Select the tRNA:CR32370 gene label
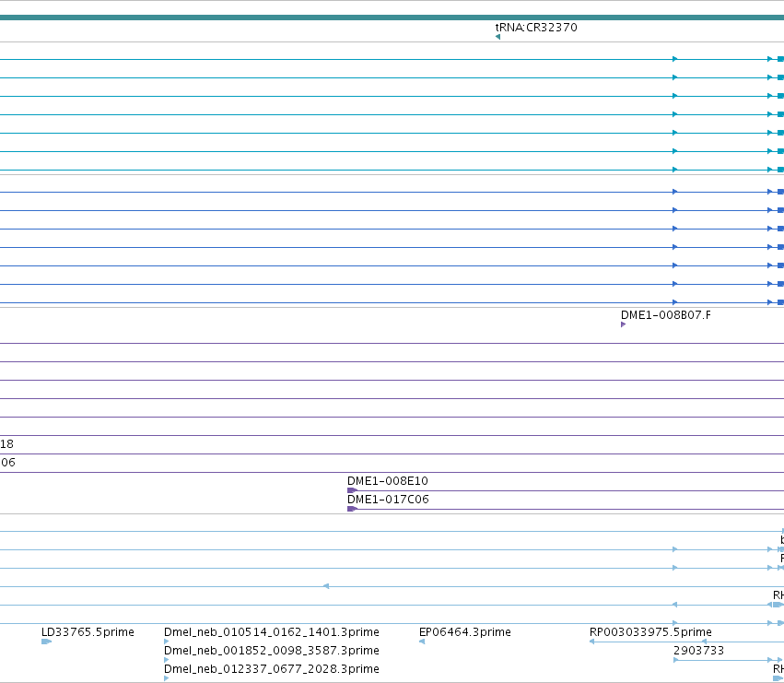 coord(536,28)
